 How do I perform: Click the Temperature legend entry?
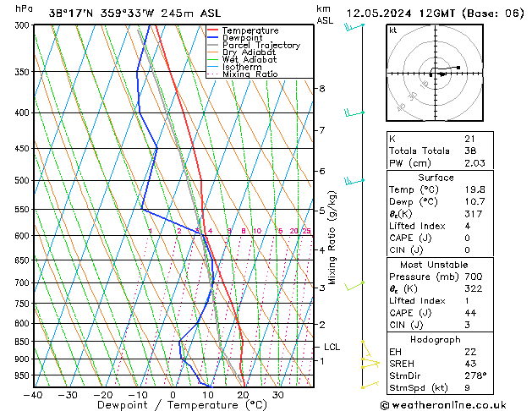(x=250, y=30)
